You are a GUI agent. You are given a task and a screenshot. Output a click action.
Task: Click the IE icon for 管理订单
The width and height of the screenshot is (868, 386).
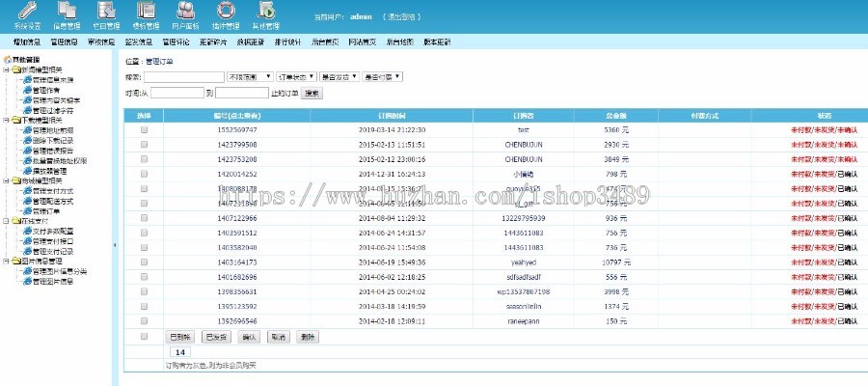pos(27,211)
